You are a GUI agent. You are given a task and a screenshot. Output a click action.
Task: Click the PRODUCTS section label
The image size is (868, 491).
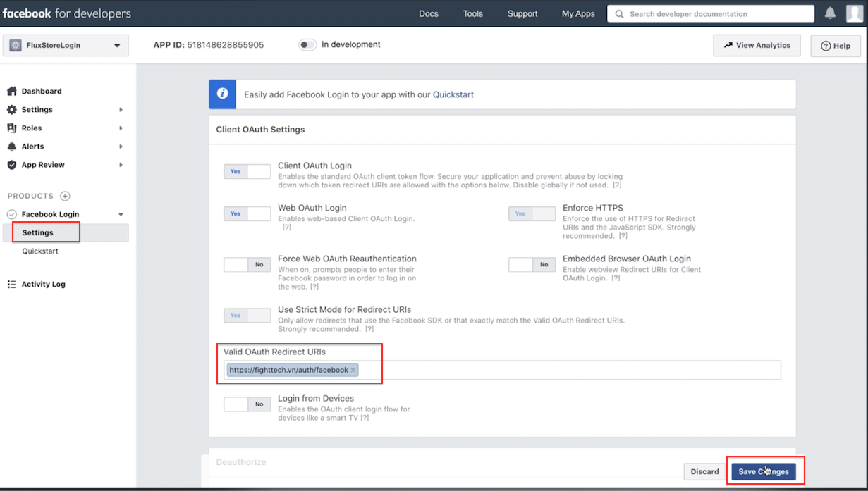point(30,196)
